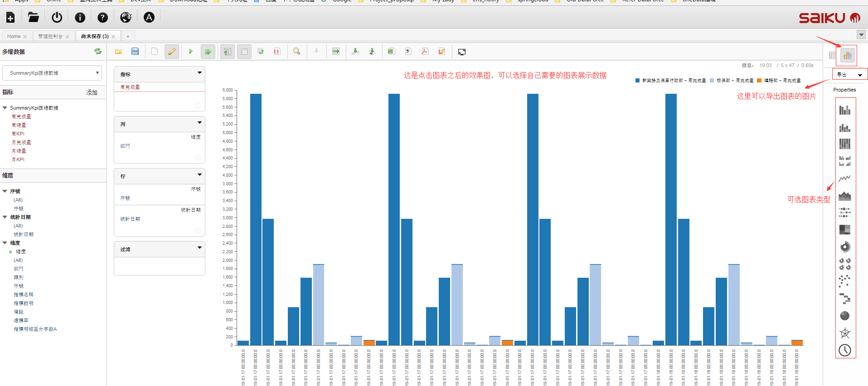Select the radar chart type
868x386 pixels.
coord(845,333)
